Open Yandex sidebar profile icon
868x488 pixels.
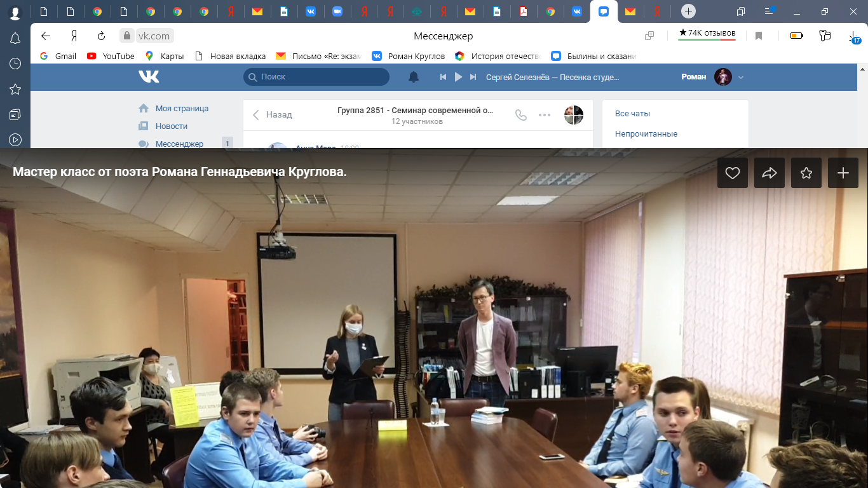(x=15, y=13)
